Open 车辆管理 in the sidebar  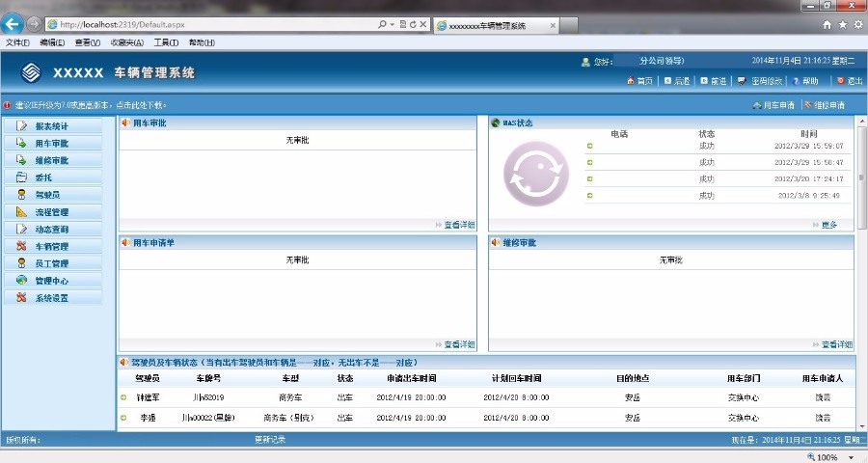53,246
